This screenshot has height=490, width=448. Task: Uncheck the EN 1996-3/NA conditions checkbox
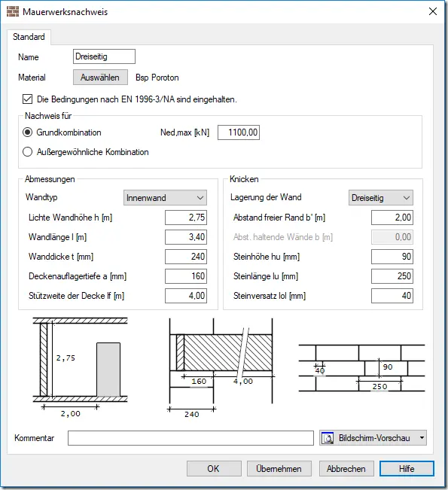[x=28, y=99]
